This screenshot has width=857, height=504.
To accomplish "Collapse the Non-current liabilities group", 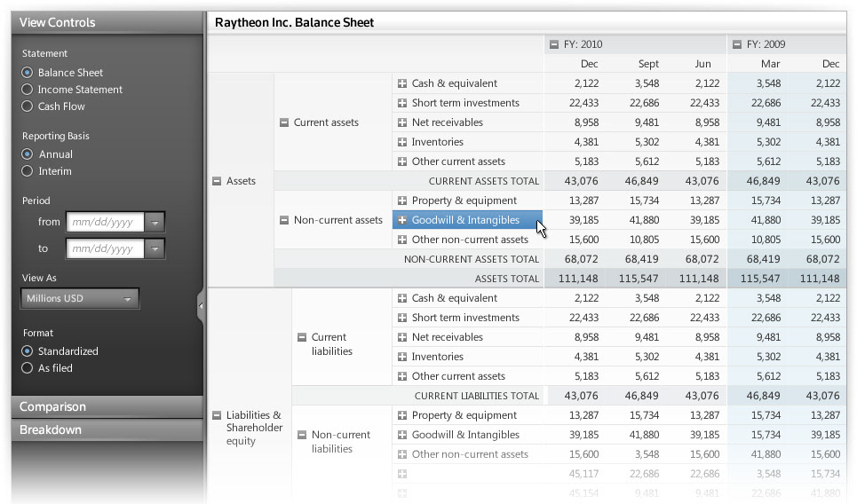I will (302, 435).
